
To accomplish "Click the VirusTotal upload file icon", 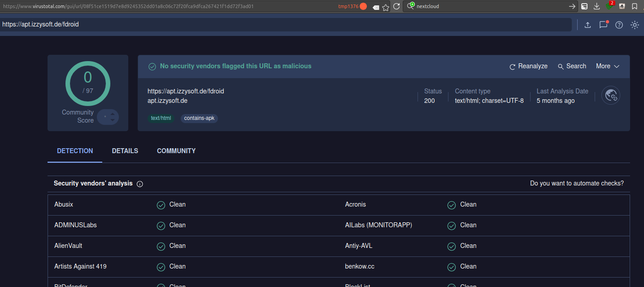I will 587,25.
